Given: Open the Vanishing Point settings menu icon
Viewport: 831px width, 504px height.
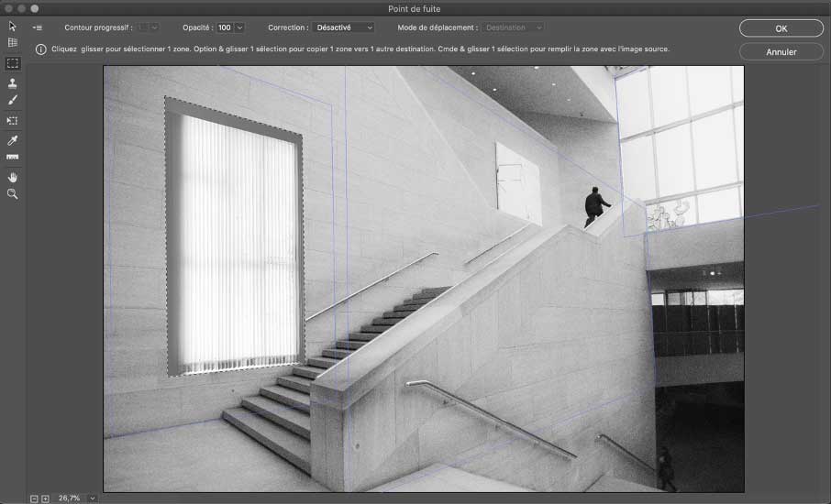Looking at the screenshot, I should click(37, 27).
